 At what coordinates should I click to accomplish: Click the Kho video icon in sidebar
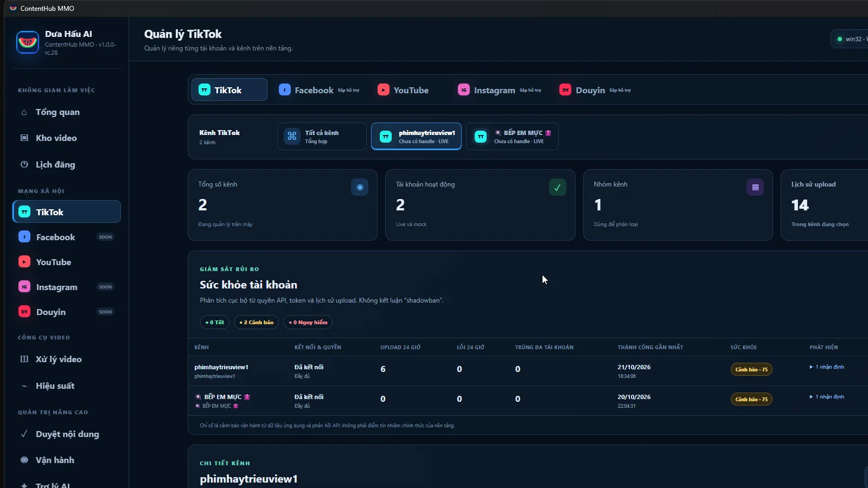(x=24, y=138)
